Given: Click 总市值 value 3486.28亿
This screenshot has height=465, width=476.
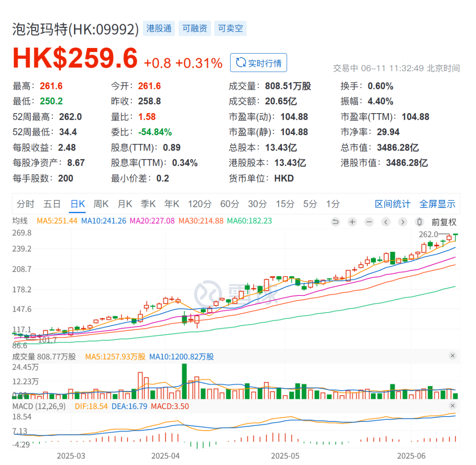Looking at the screenshot, I should click(398, 148).
